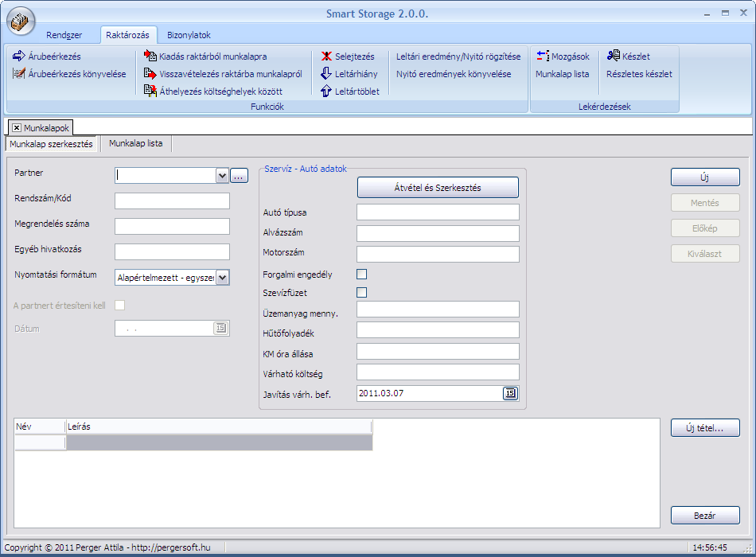Open the Nyomtatási formátum dropdown list
Image resolution: width=756 pixels, height=557 pixels.
222,278
